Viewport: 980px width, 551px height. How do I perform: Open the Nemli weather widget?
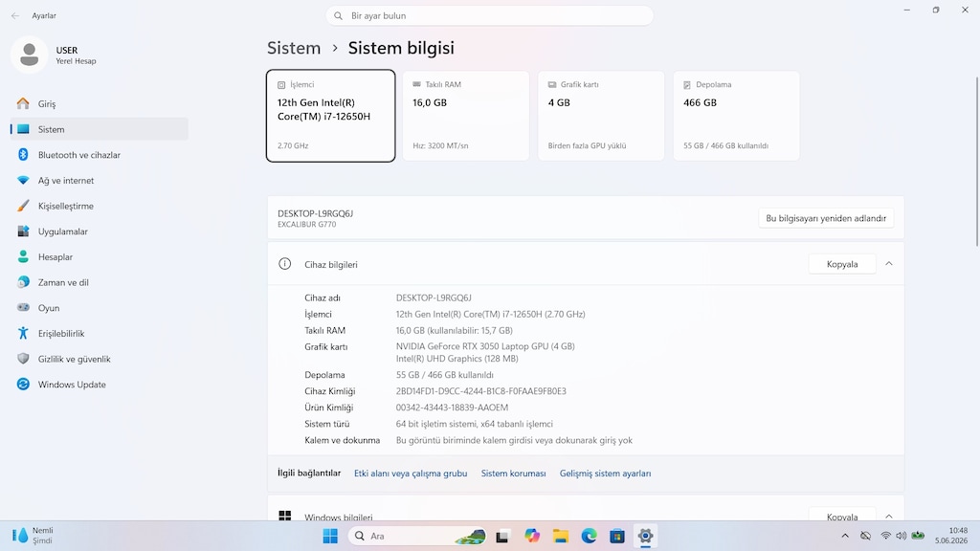tap(34, 536)
